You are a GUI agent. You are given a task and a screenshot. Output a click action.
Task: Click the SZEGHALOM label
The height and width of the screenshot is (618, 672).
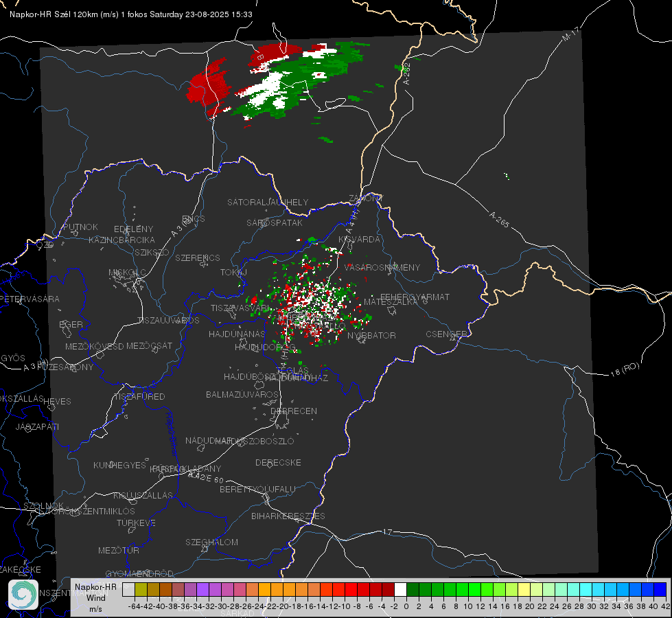click(211, 542)
